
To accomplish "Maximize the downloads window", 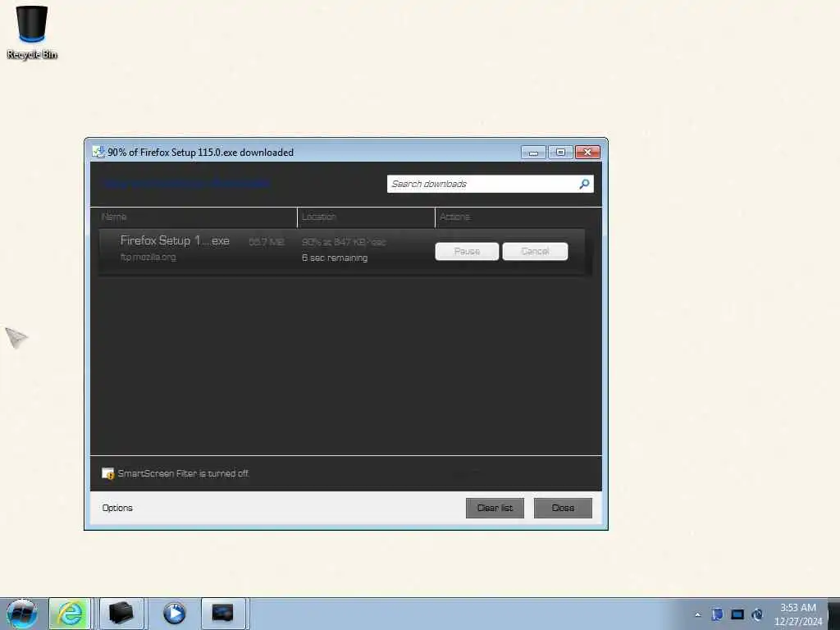I will [x=560, y=153].
